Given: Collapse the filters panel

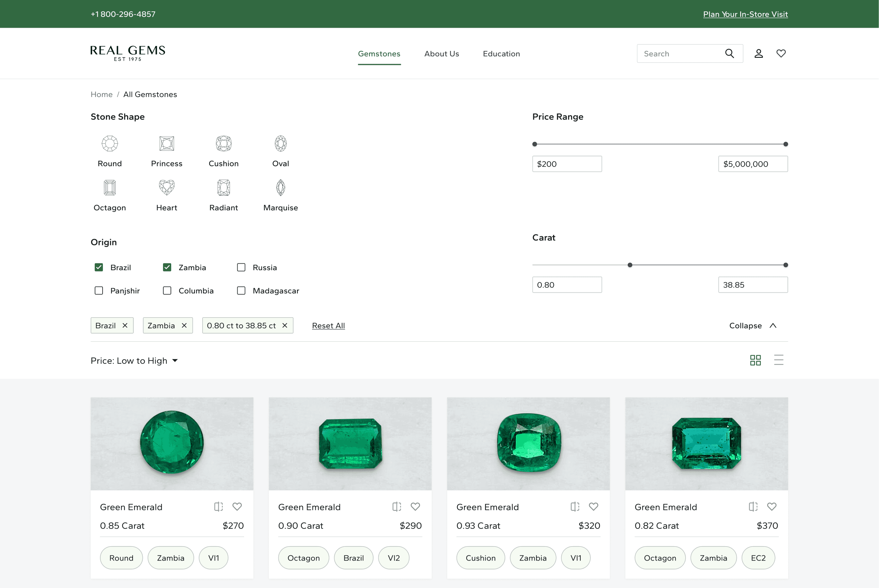Looking at the screenshot, I should pos(753,325).
